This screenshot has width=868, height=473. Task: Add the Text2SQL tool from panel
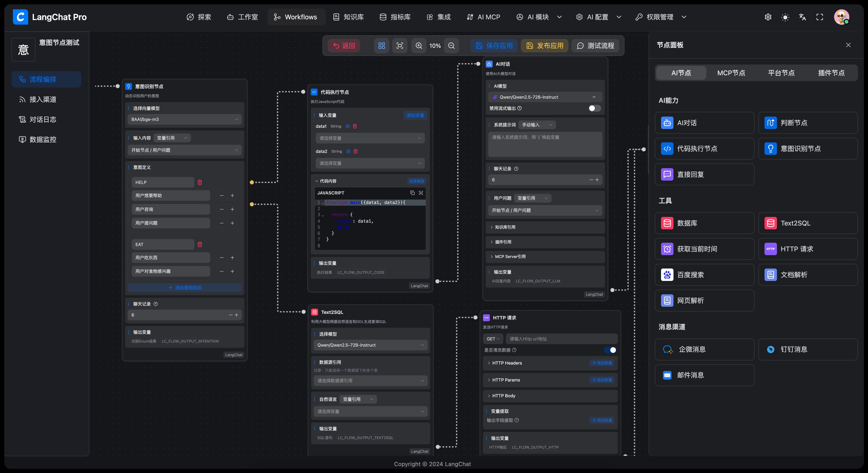click(808, 223)
